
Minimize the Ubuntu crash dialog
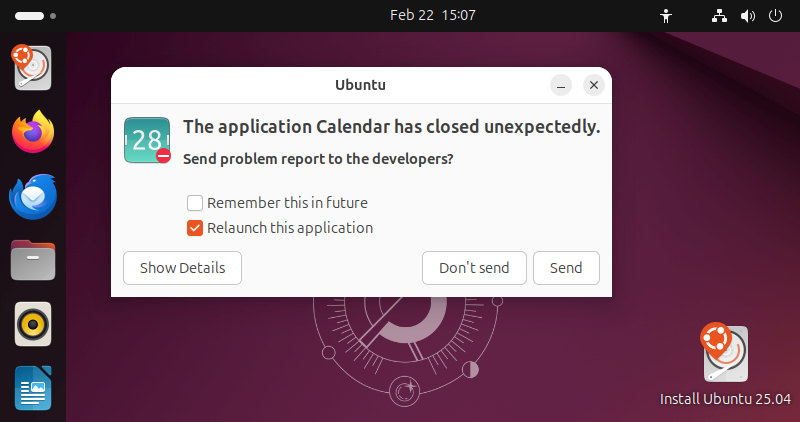561,86
